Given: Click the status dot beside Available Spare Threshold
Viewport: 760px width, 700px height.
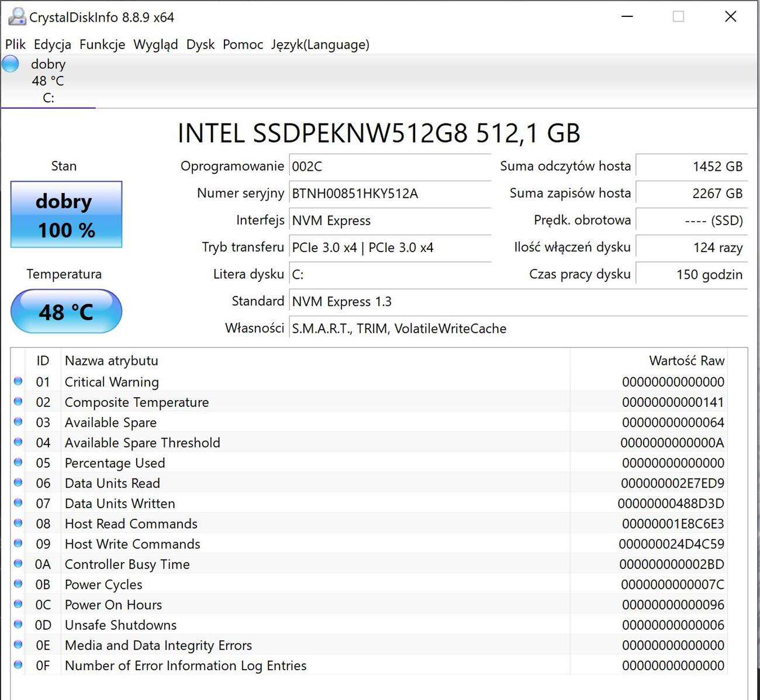Looking at the screenshot, I should [x=18, y=443].
